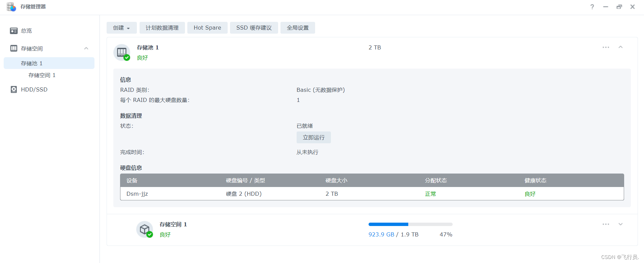Click the 存储空间 sidebar icon
The height and width of the screenshot is (263, 644).
tap(14, 48)
